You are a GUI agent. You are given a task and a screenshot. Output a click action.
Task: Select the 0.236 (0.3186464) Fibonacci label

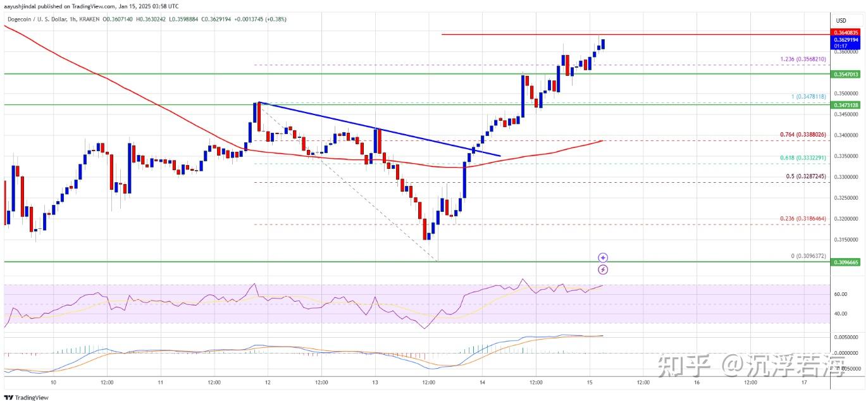coord(803,218)
